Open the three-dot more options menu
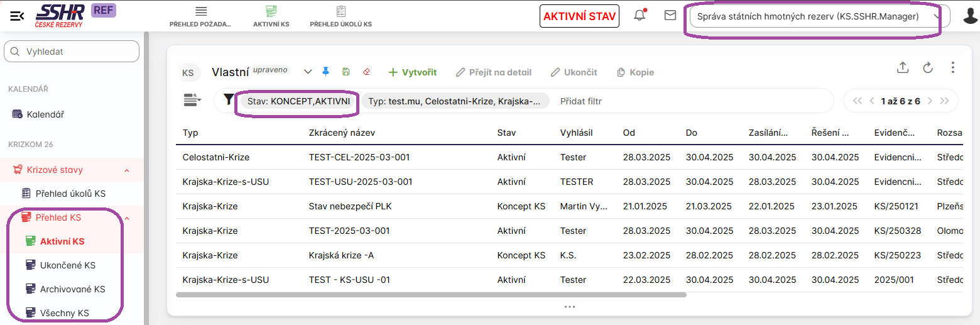The width and height of the screenshot is (980, 325). 953,68
